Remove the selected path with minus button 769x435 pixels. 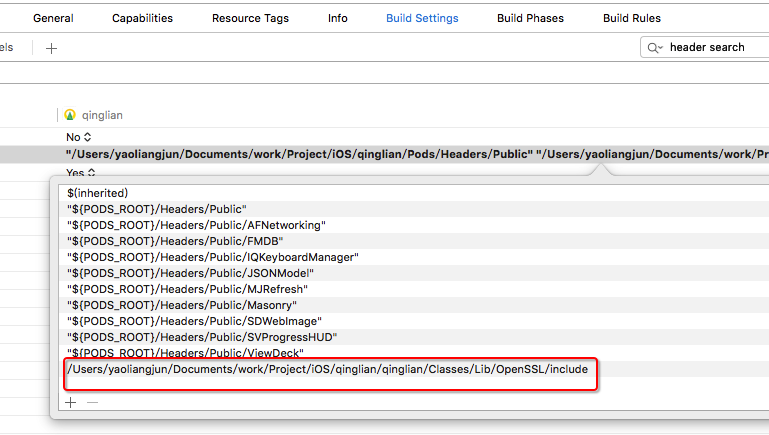pyautogui.click(x=92, y=402)
